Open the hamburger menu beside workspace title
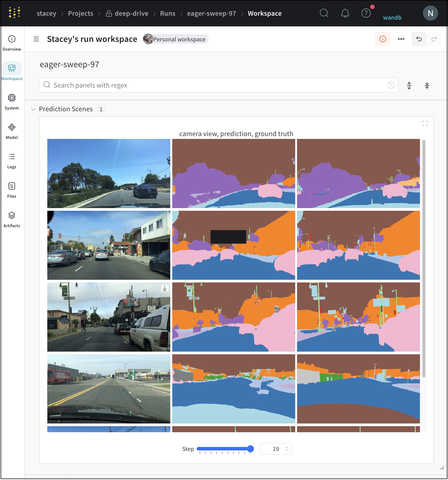Screen dimensions: 448x480 [36, 39]
